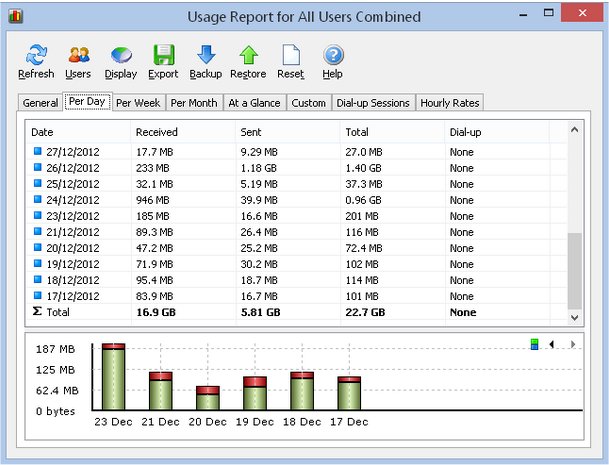Switch to the General tab
Image resolution: width=609 pixels, height=465 pixels.
(40, 103)
